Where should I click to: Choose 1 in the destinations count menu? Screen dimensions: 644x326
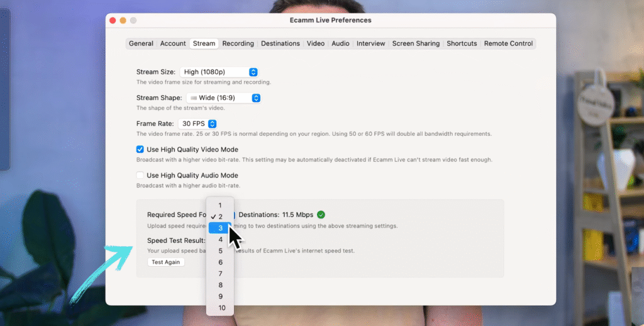[220, 205]
